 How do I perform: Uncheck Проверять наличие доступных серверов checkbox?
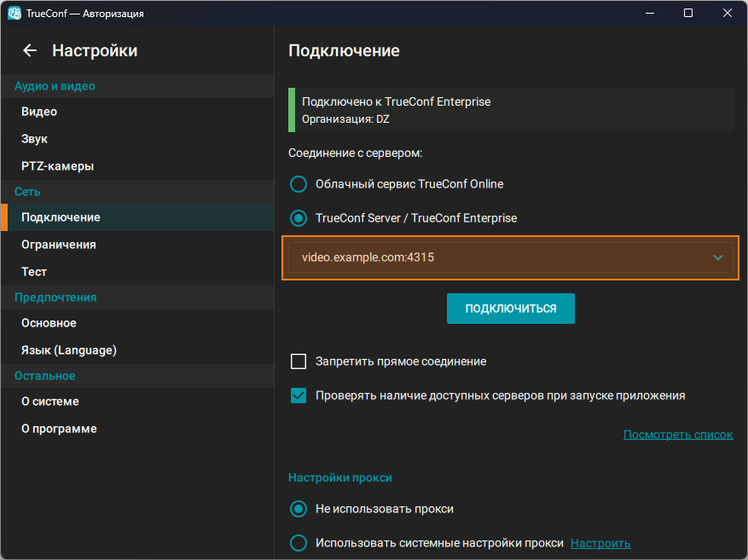(x=299, y=395)
